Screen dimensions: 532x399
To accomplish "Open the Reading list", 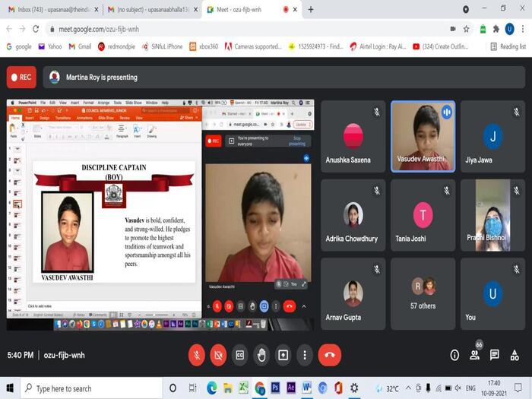I will [x=508, y=46].
